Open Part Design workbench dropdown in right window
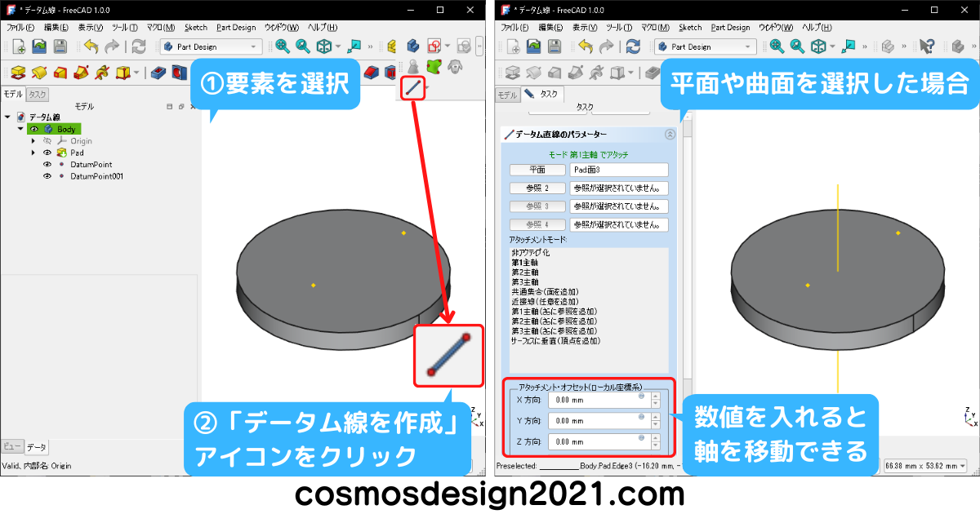The height and width of the screenshot is (514, 980). click(x=706, y=47)
